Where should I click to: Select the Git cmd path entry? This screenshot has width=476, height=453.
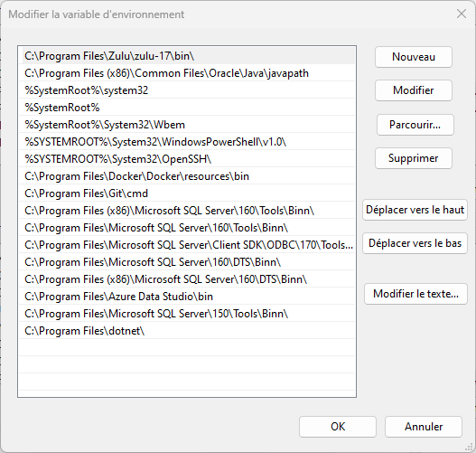point(187,193)
